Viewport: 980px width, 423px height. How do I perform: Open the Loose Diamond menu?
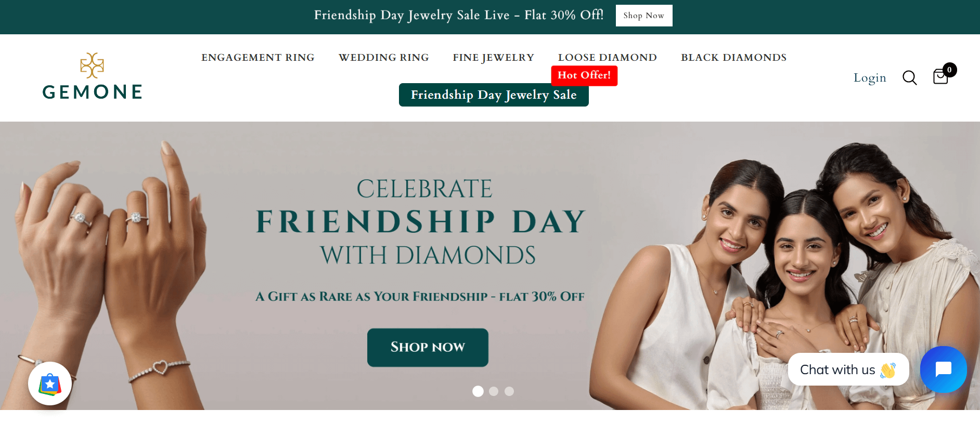(x=607, y=58)
